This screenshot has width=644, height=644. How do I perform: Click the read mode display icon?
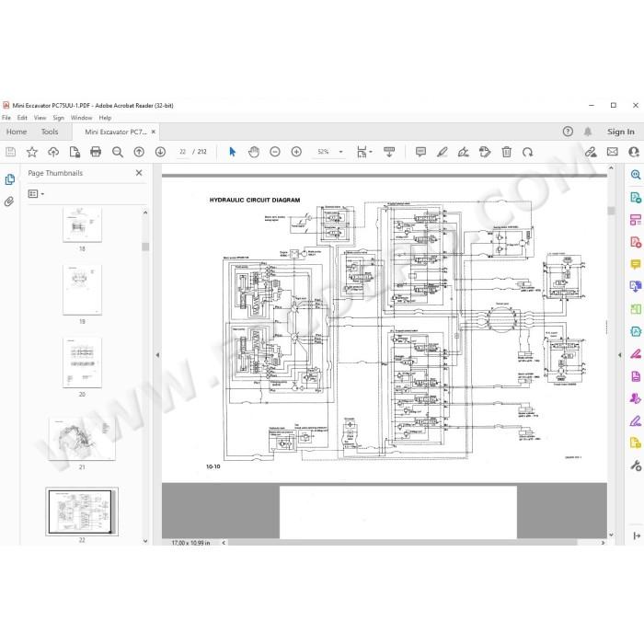tap(389, 152)
